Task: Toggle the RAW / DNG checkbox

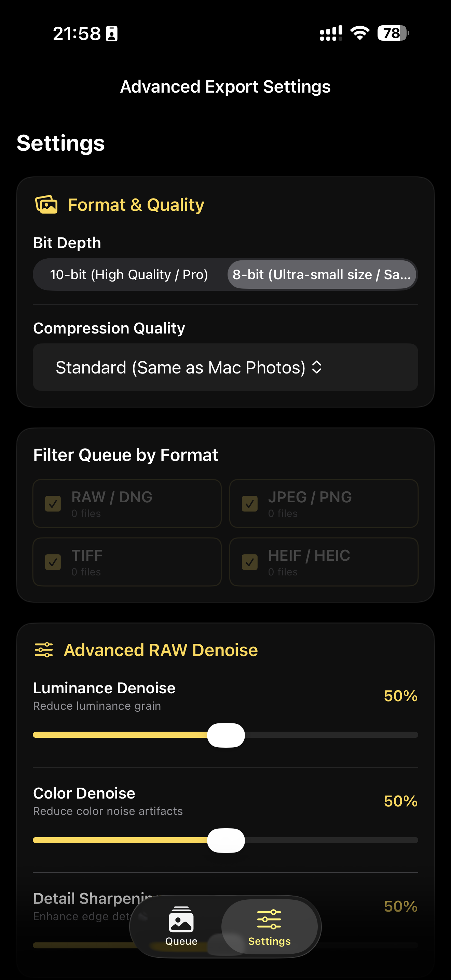Action: point(53,504)
